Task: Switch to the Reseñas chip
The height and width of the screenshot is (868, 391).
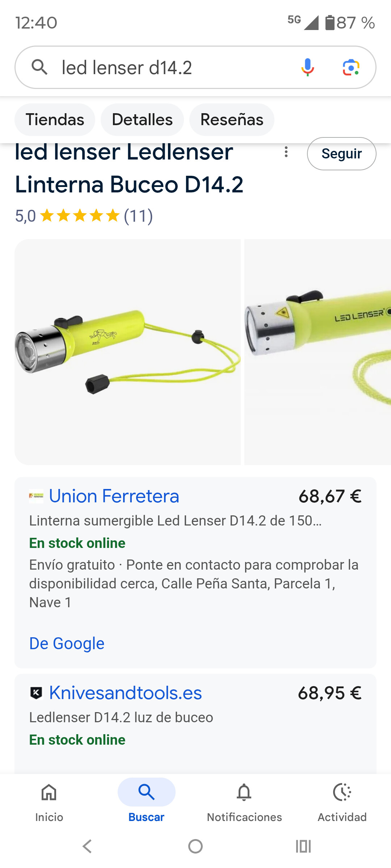Action: click(x=232, y=120)
